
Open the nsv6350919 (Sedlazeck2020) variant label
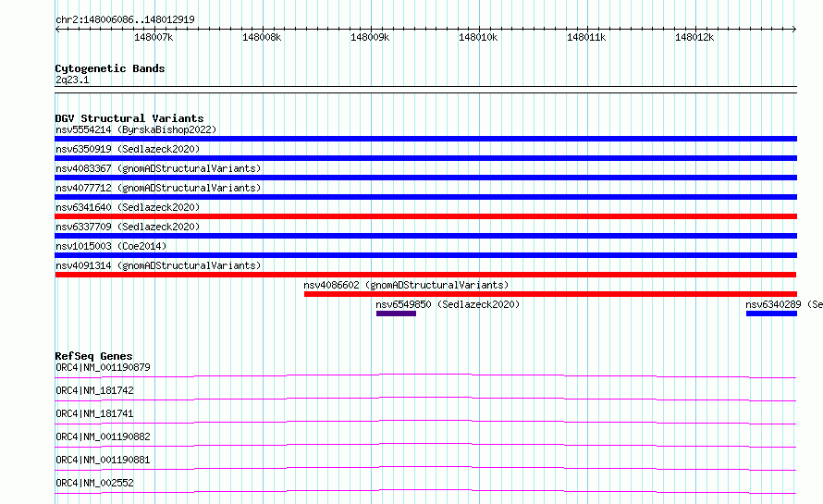click(128, 149)
